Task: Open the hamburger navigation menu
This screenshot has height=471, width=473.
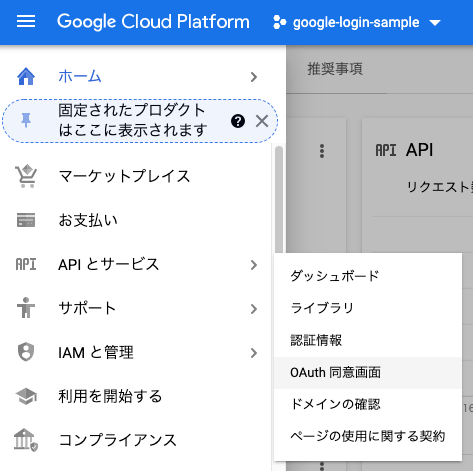Action: 26,22
